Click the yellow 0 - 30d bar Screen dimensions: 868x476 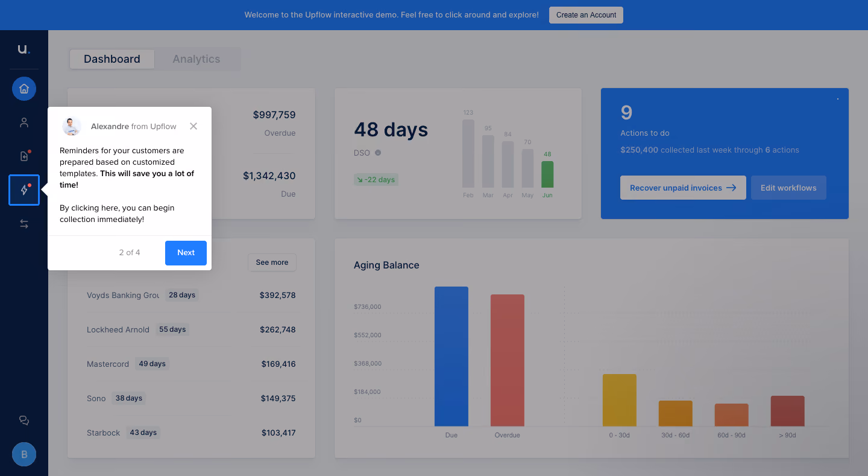[x=620, y=400]
